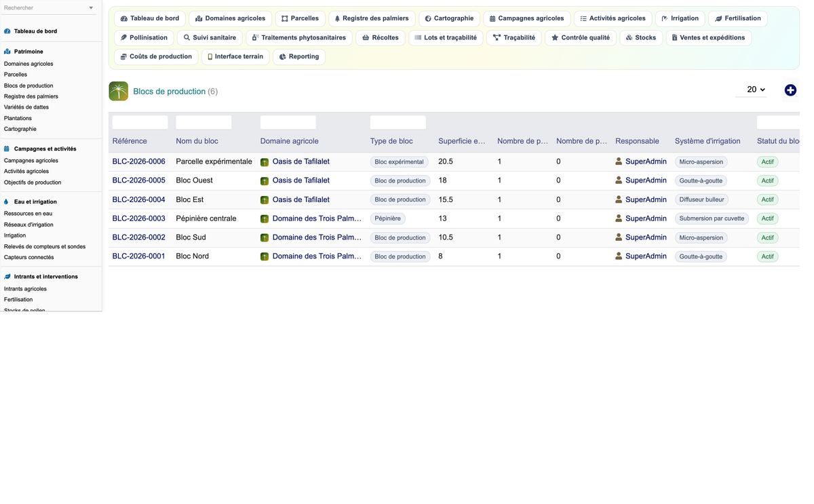Open Traitements phytosanitaires toolbar tab
Viewport: 814px width, 504px height.
coord(299,37)
